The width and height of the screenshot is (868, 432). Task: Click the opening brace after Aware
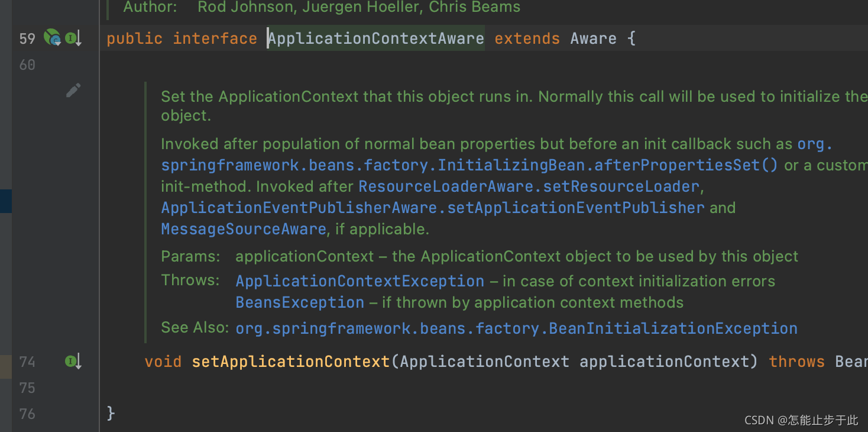coord(631,38)
